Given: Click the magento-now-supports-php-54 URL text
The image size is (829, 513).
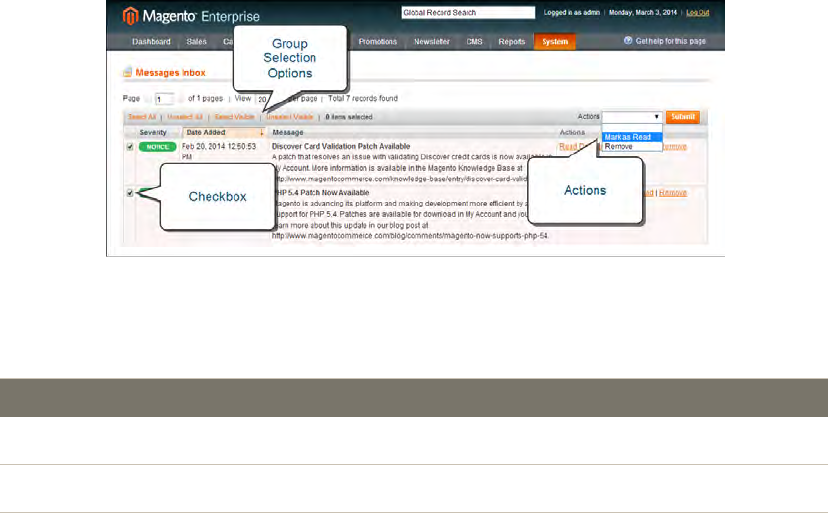Looking at the screenshot, I should click(410, 236).
